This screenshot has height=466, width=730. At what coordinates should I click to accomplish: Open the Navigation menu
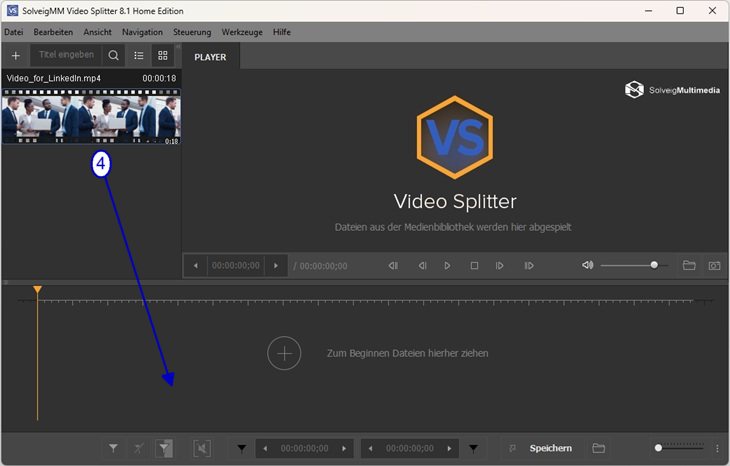142,32
